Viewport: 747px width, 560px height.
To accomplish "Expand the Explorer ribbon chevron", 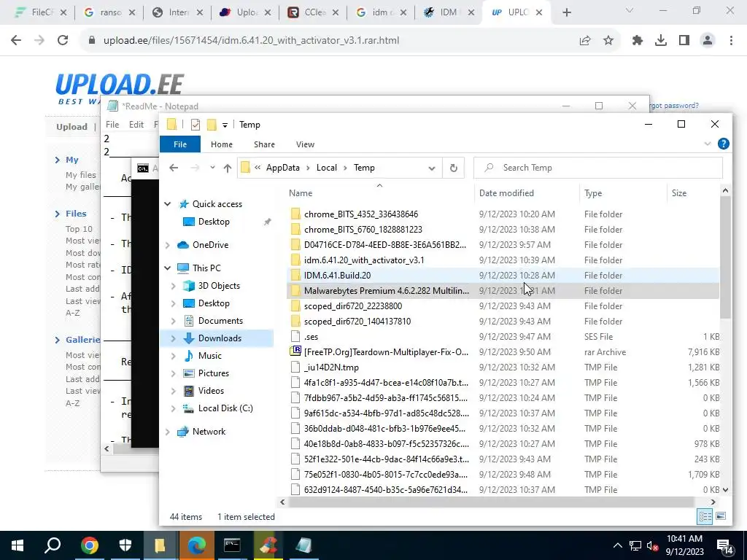I will click(x=708, y=144).
